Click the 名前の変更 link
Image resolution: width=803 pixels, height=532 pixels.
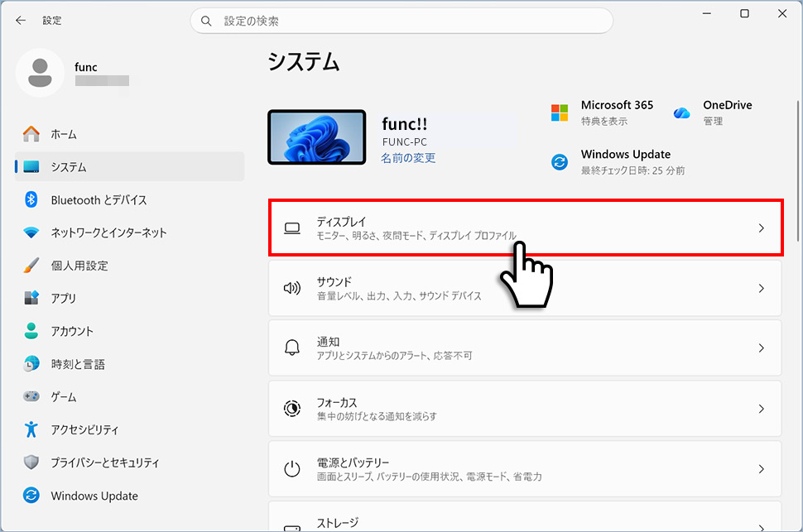(x=408, y=158)
